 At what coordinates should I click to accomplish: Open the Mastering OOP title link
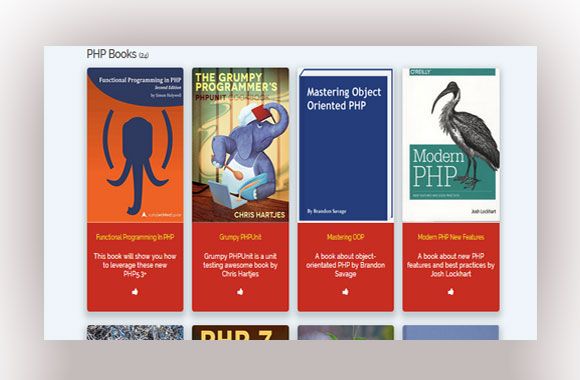(x=345, y=237)
